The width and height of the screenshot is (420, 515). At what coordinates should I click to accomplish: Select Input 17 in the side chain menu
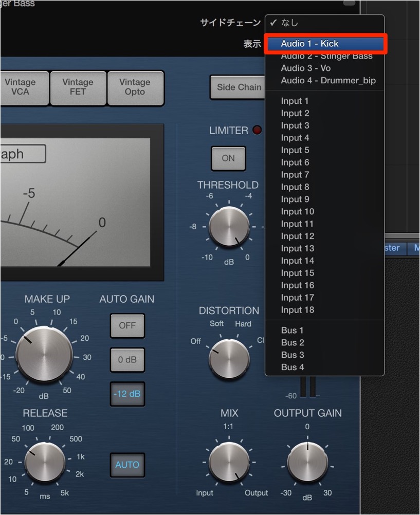click(325, 298)
